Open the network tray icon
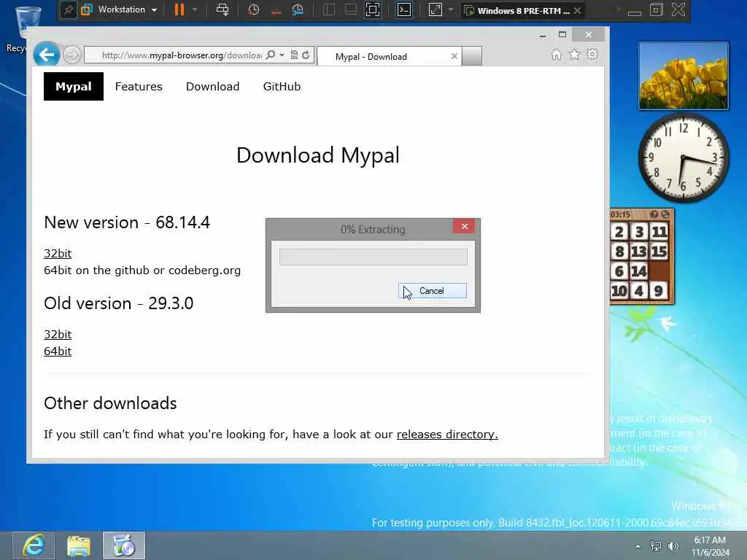Image resolution: width=747 pixels, height=560 pixels. (x=656, y=546)
